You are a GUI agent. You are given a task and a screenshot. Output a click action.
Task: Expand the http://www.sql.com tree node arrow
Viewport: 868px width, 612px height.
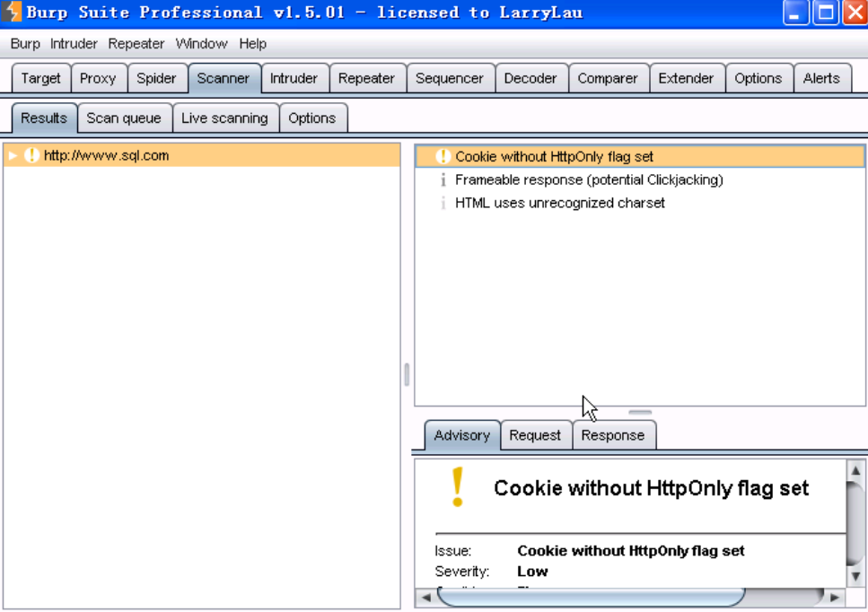coord(13,155)
